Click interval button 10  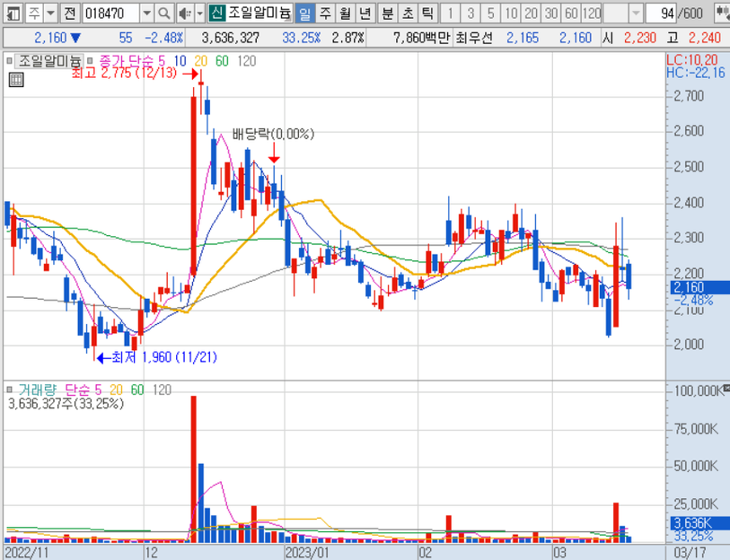pyautogui.click(x=511, y=13)
